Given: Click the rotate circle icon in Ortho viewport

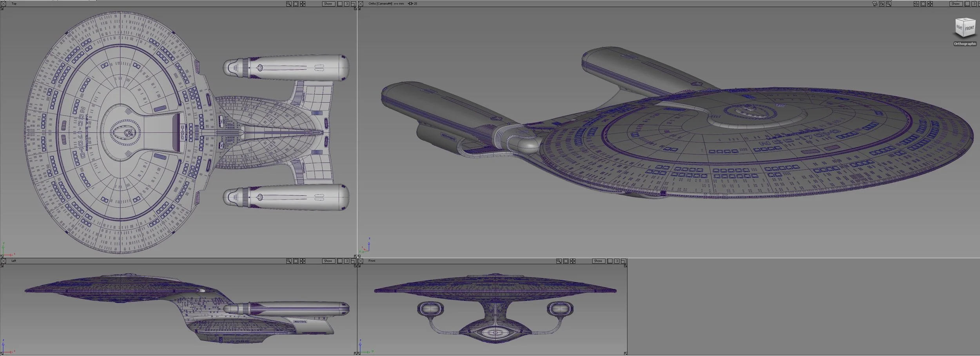Looking at the screenshot, I should click(923, 4).
